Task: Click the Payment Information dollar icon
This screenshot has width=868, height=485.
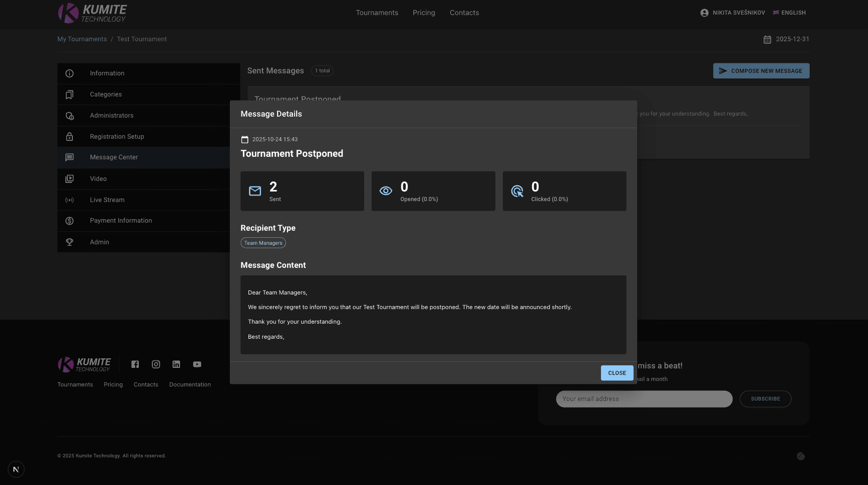Action: [69, 220]
